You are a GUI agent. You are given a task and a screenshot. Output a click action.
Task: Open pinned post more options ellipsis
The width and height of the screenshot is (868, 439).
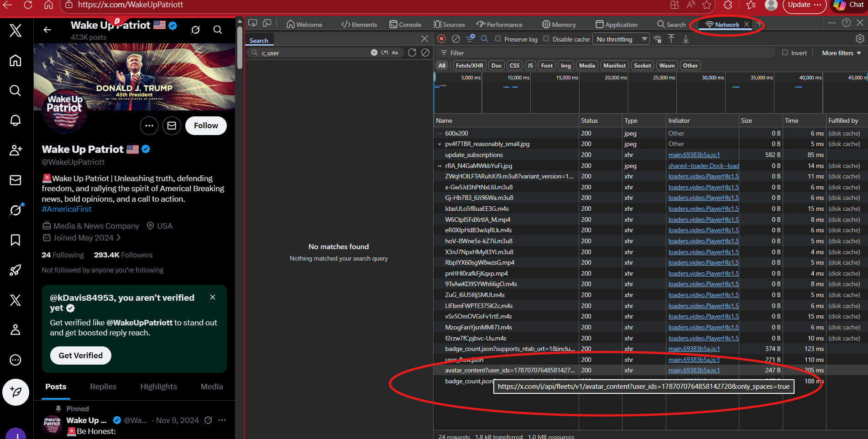pyautogui.click(x=222, y=420)
